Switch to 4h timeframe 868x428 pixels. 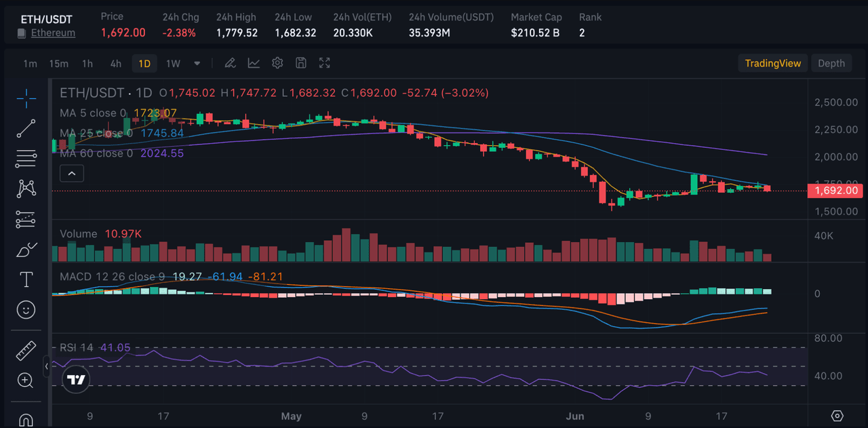pyautogui.click(x=116, y=63)
